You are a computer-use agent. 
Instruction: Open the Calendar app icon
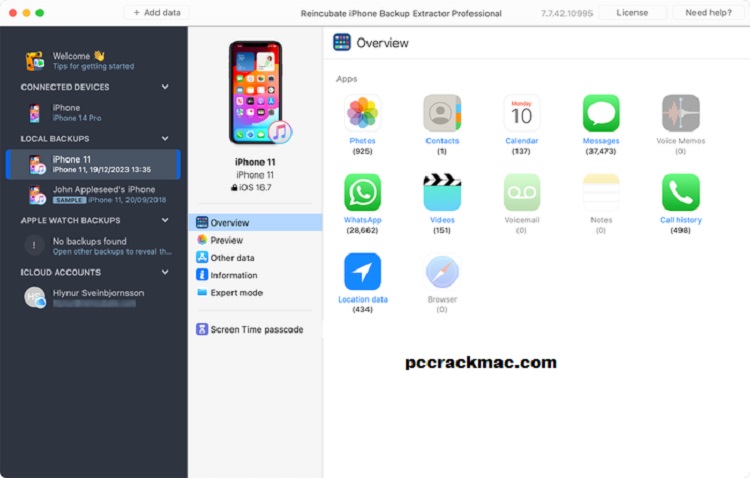(x=521, y=113)
